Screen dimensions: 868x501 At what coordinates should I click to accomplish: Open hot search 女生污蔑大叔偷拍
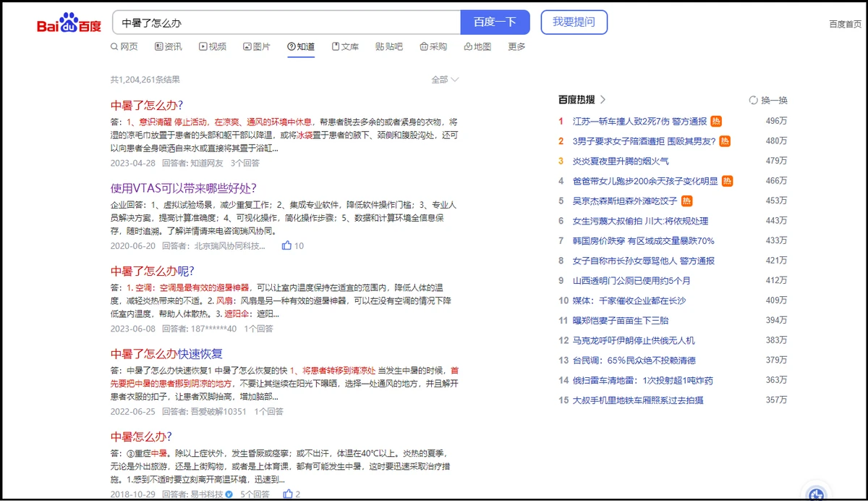[x=640, y=221]
